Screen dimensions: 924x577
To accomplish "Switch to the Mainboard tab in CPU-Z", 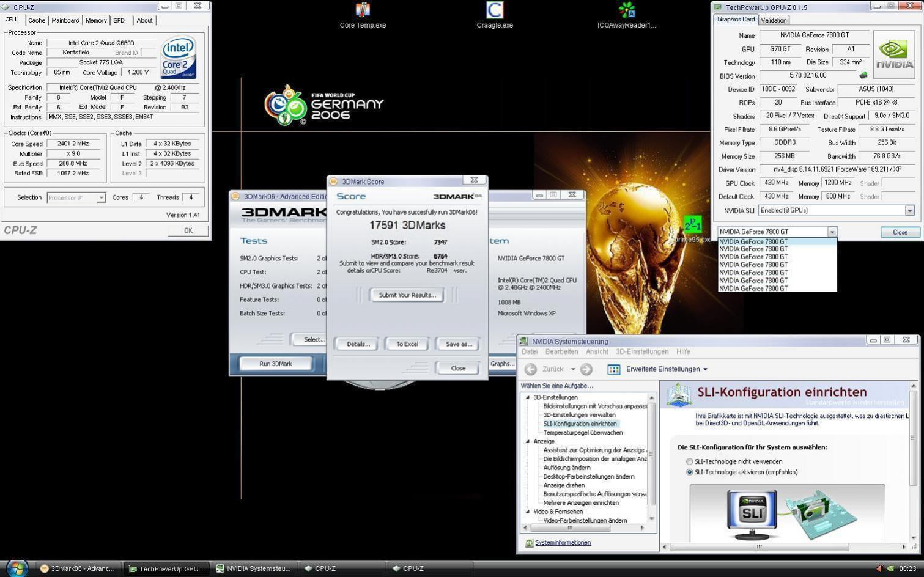I will [x=65, y=21].
